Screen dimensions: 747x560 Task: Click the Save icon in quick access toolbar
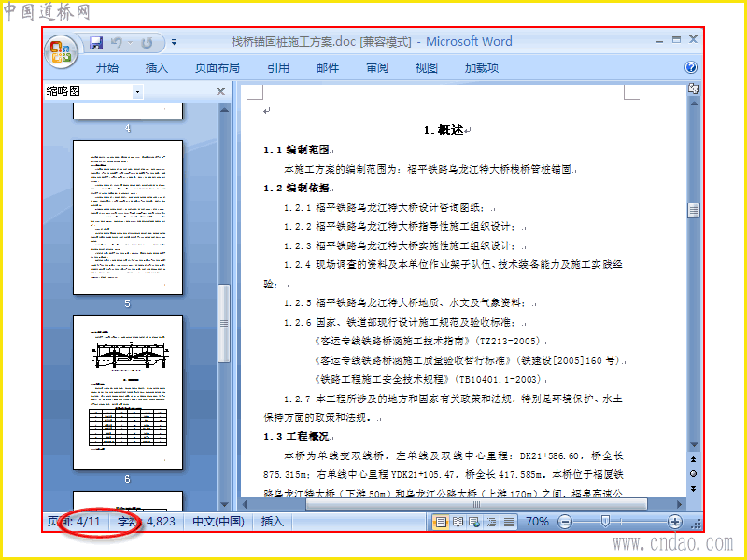[x=96, y=43]
